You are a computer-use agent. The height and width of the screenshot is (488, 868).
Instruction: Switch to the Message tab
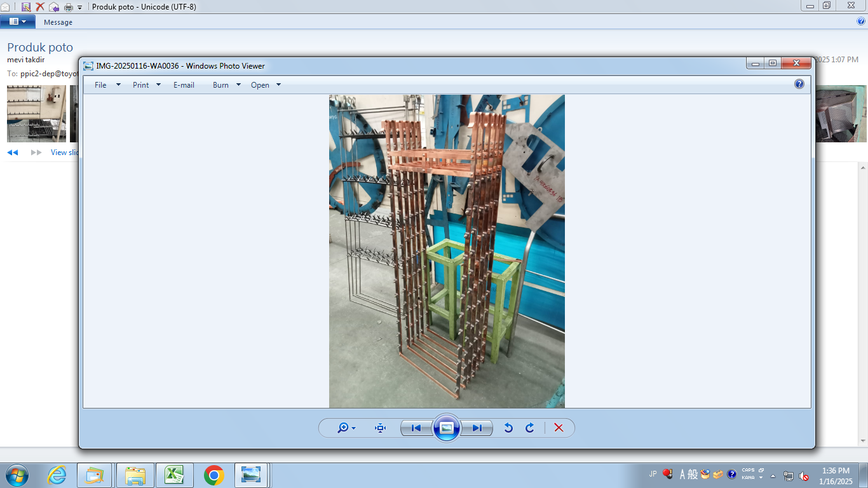click(x=58, y=22)
